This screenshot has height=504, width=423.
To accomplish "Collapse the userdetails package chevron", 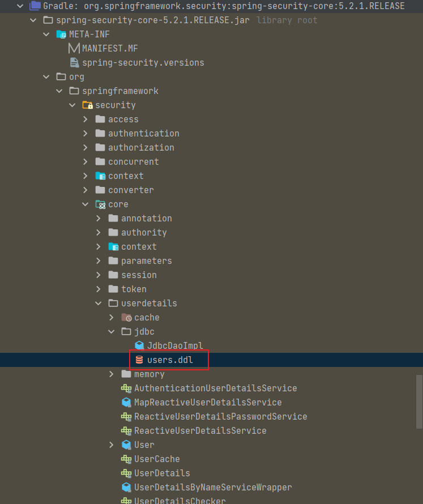I will point(99,303).
